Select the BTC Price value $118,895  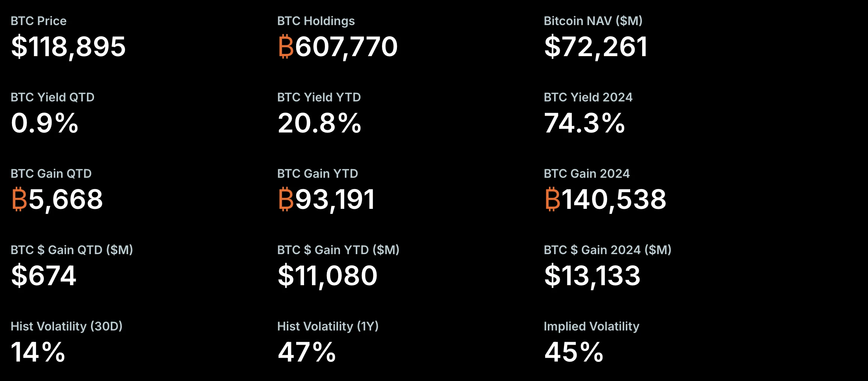pyautogui.click(x=68, y=47)
